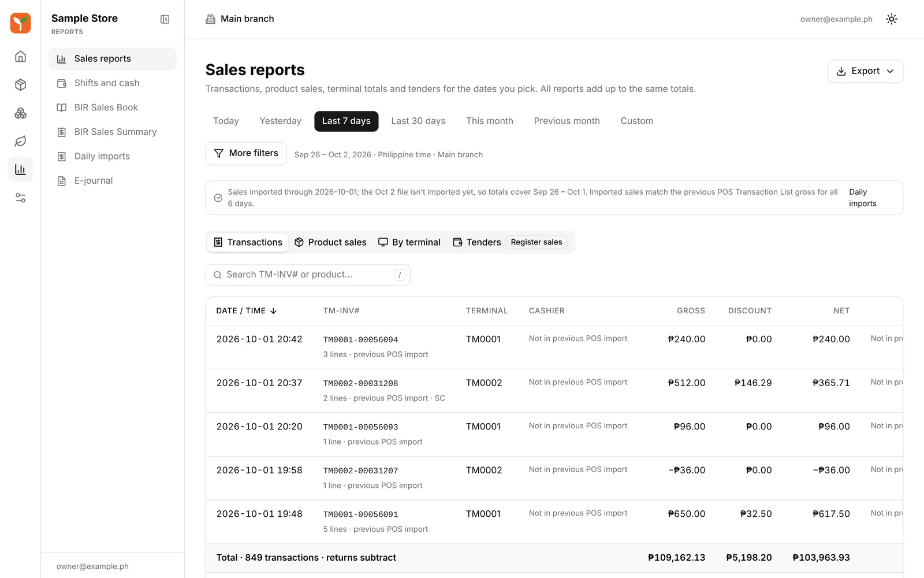This screenshot has height=578, width=924.
Task: Select the Today date range
Action: [226, 121]
